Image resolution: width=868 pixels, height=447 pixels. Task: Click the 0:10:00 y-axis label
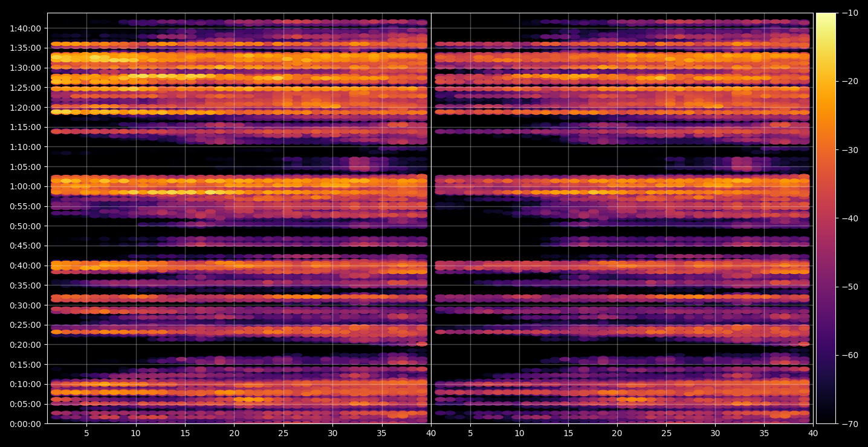25,384
